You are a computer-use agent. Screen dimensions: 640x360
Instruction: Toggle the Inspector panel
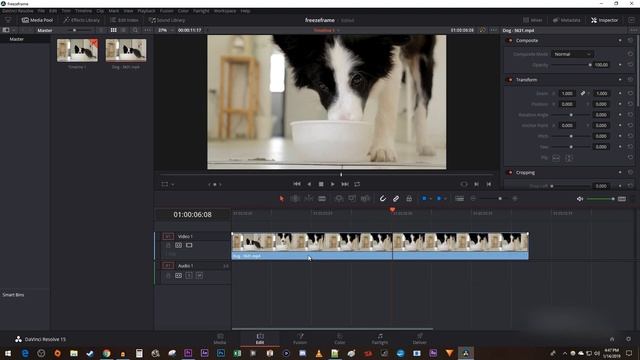[x=604, y=20]
